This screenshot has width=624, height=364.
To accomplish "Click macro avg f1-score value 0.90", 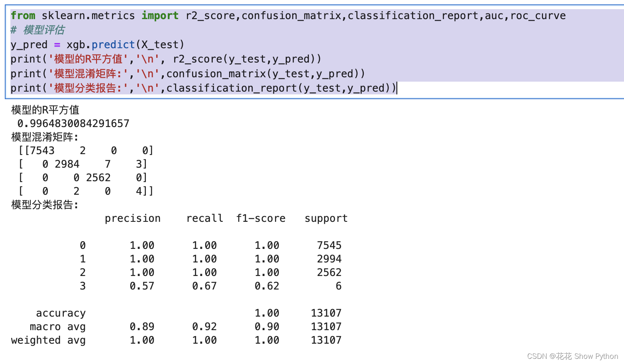I will click(x=267, y=327).
